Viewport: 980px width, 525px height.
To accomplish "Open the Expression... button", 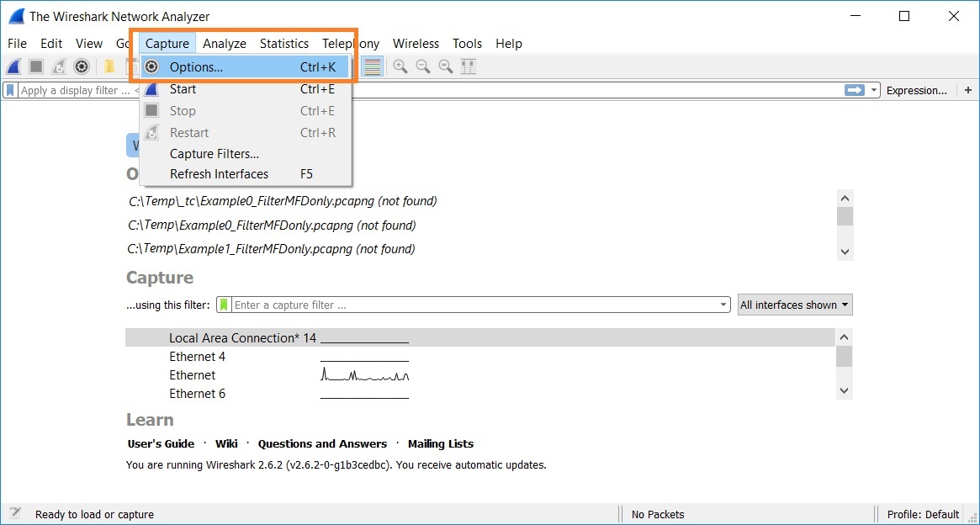I will 916,90.
